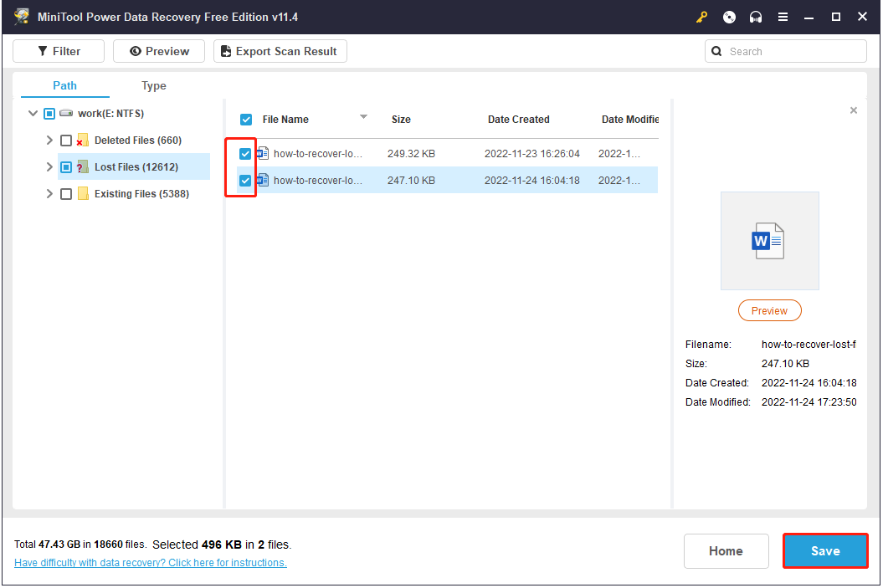883x588 pixels.
Task: Click into the Search field
Action: 786,51
